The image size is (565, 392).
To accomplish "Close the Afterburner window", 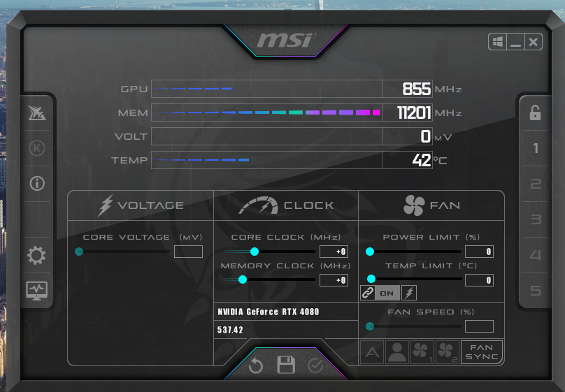I will tap(534, 42).
